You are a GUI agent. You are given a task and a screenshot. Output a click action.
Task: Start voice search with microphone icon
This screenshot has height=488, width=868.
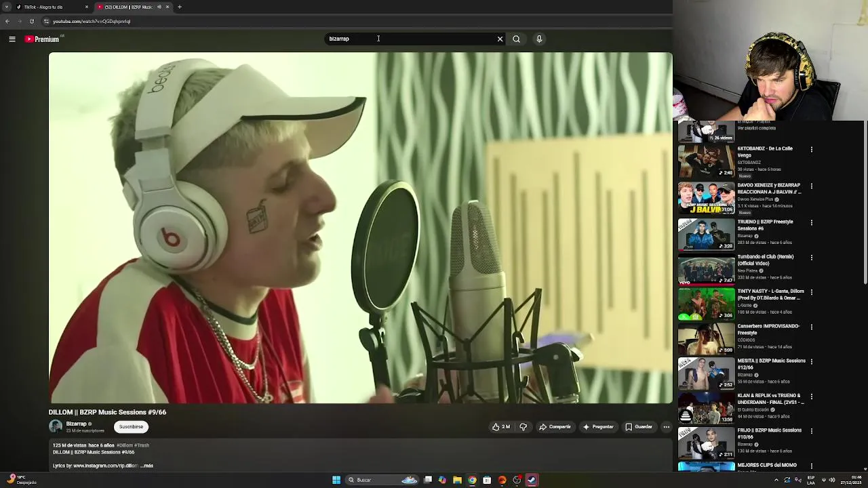pyautogui.click(x=539, y=39)
